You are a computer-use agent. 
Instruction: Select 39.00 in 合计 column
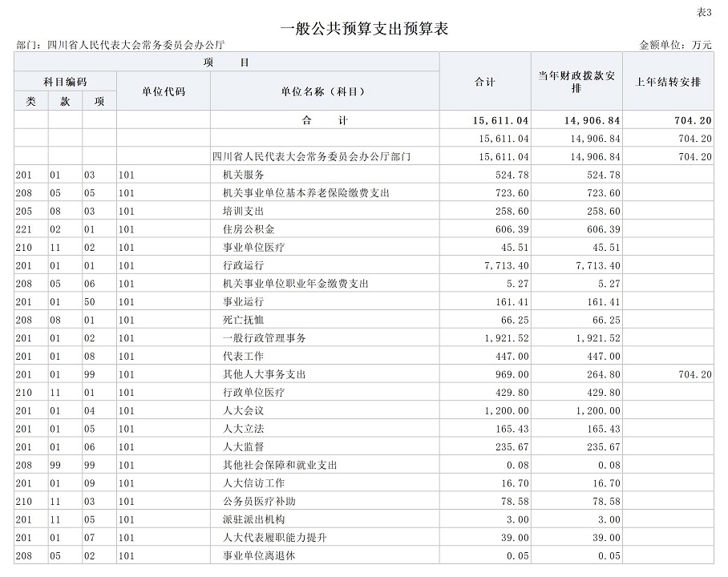pos(515,537)
